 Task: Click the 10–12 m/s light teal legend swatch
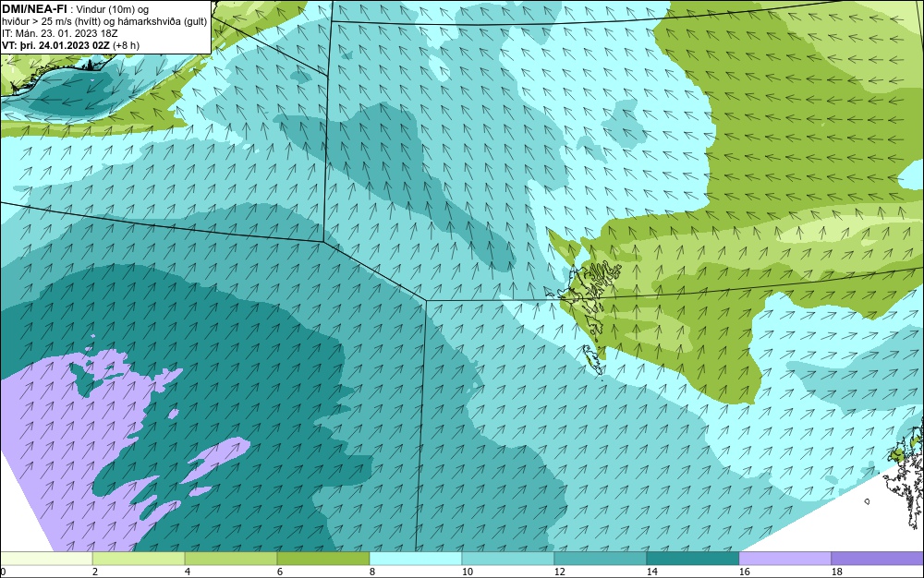[508, 558]
